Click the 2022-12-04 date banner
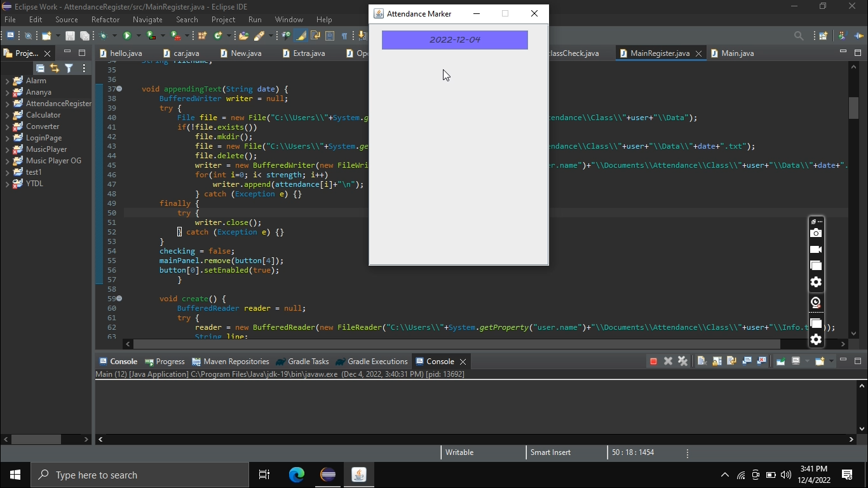The height and width of the screenshot is (488, 868). [454, 39]
